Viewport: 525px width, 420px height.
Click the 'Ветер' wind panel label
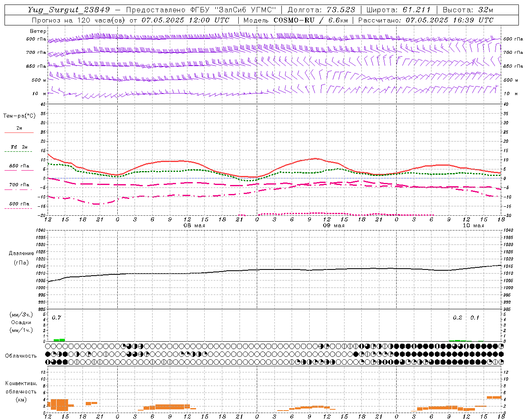coord(38,31)
